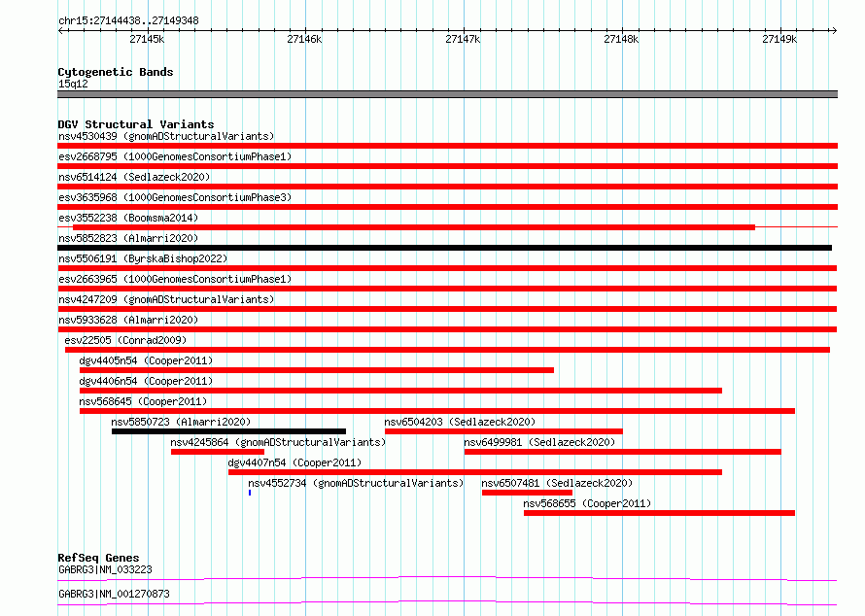Open variant esv3552238 Boomsma2014
Image resolution: width=865 pixels, height=616 pixels.
point(128,218)
